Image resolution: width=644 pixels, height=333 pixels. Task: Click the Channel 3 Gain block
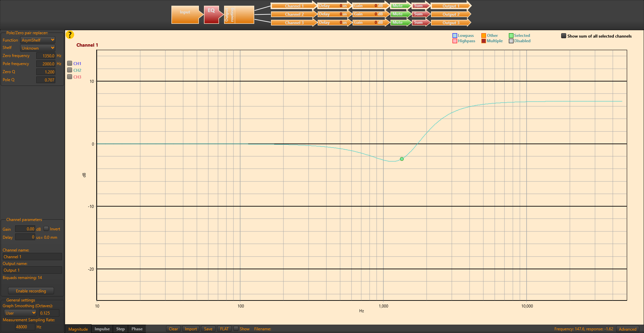[371, 22]
